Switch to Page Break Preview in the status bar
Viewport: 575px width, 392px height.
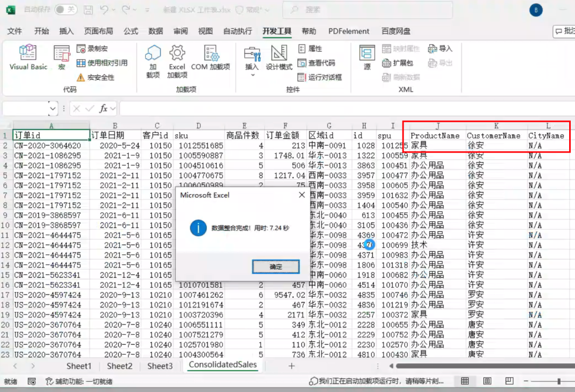tap(510, 381)
